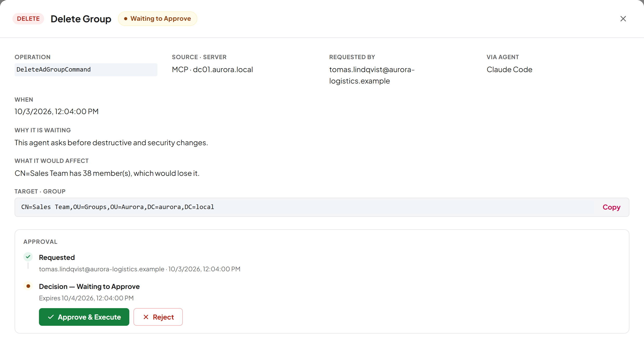The image size is (644, 346).
Task: Click Approve & Execute button
Action: tap(84, 317)
